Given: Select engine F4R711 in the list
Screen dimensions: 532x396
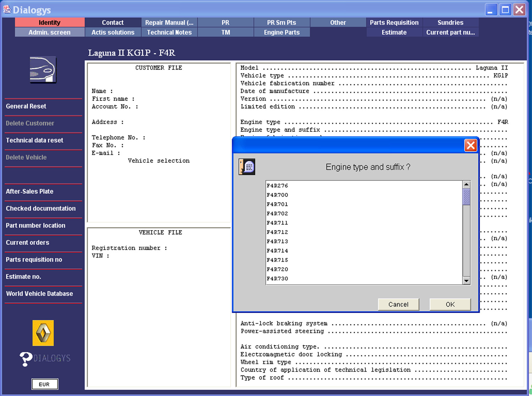Looking at the screenshot, I should pos(364,223).
